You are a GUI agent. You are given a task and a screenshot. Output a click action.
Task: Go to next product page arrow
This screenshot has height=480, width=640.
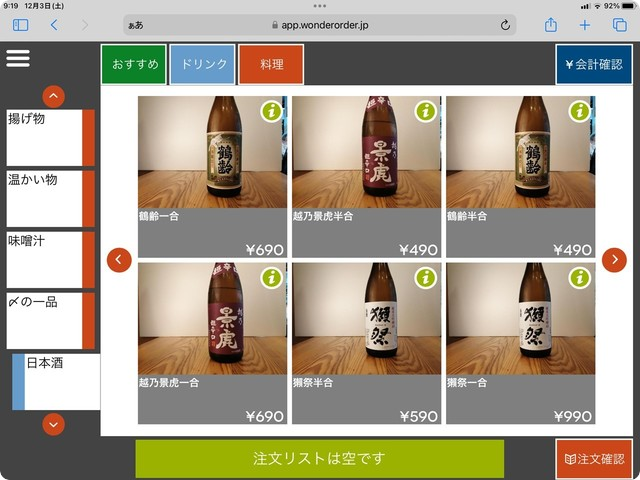[x=614, y=260]
